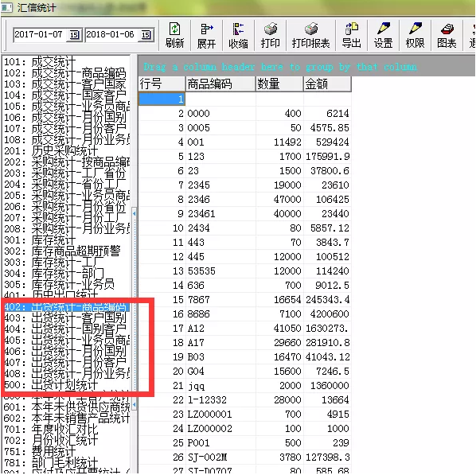Click product code cell jqq
Screen dimensions: 476x475
220,386
